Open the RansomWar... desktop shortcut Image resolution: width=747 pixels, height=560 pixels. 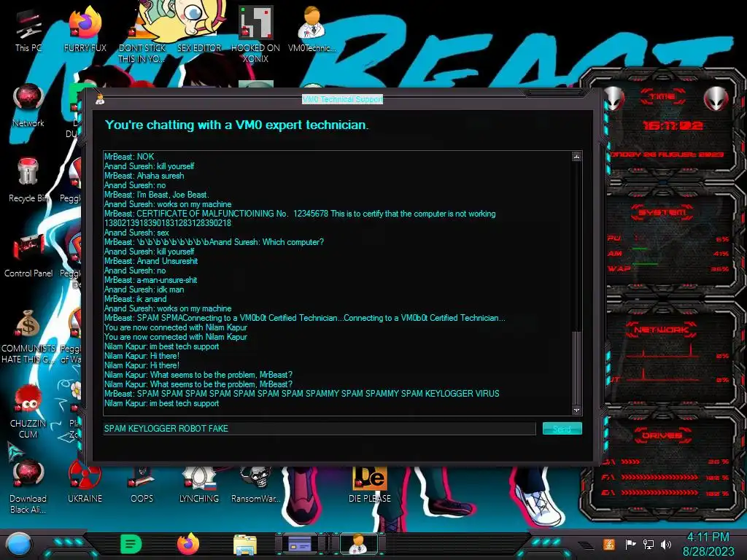255,483
